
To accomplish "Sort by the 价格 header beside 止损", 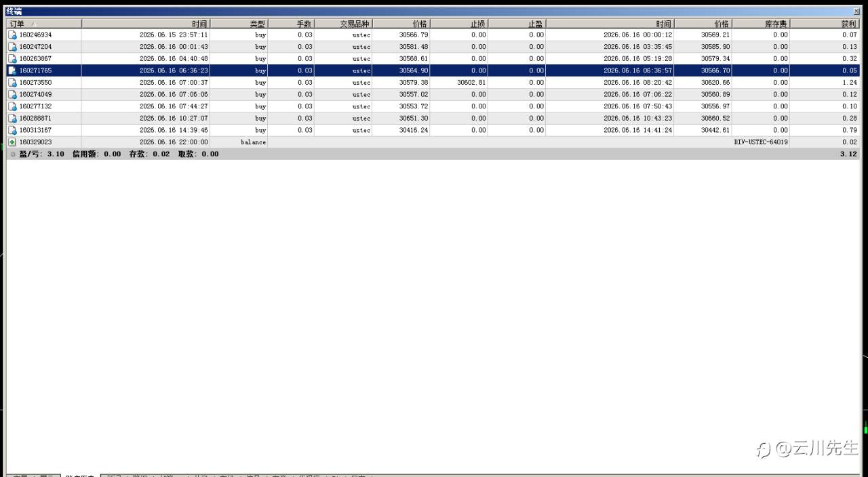I will pos(401,24).
